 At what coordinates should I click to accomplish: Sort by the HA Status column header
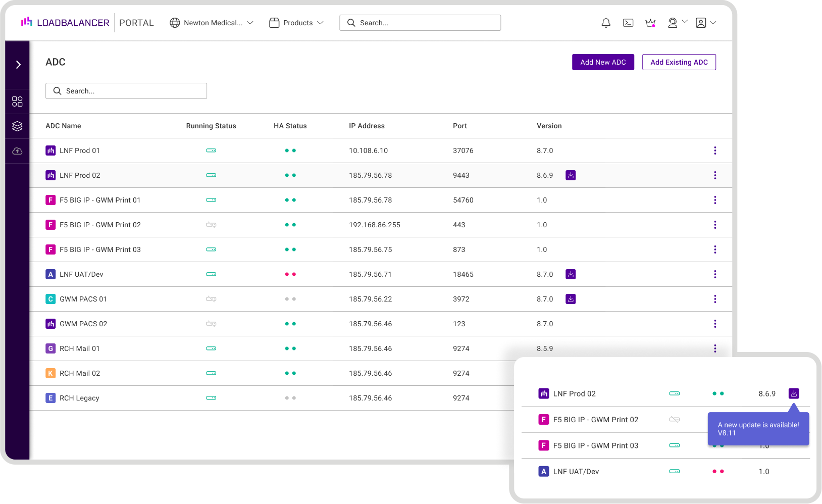point(290,126)
